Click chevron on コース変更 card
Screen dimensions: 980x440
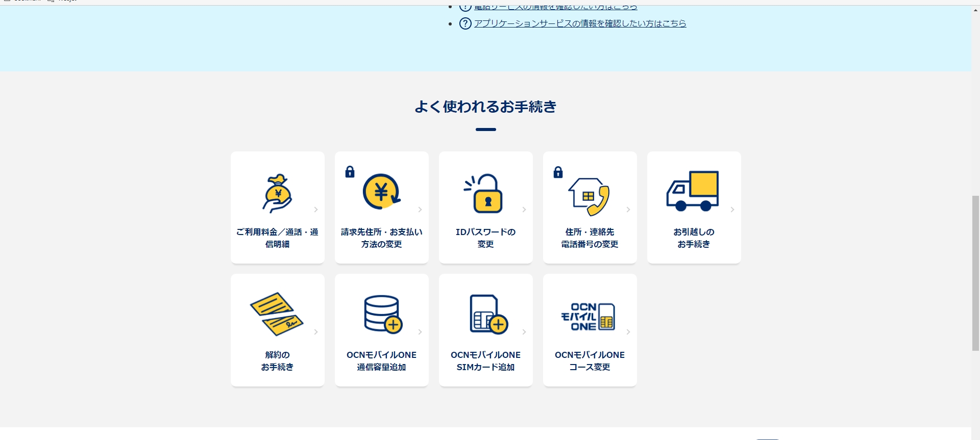628,332
